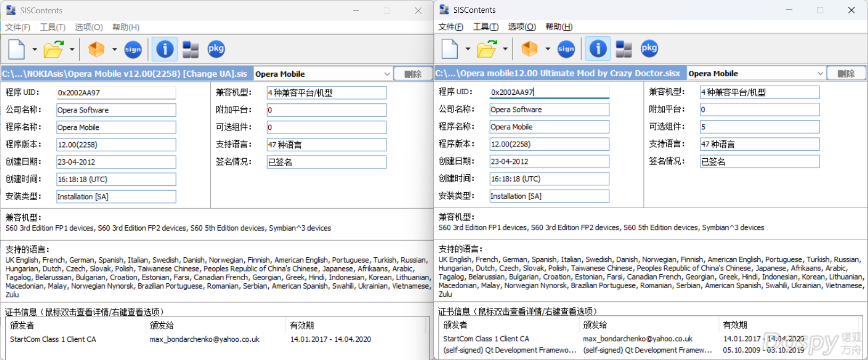The height and width of the screenshot is (360, 868).
Task: Open 帮助(H) menu in left window
Action: [126, 27]
